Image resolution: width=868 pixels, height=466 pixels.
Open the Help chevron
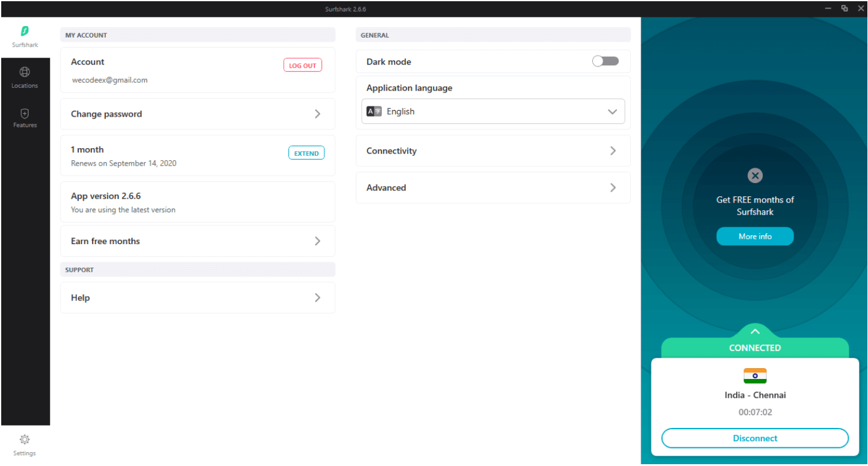pos(318,297)
